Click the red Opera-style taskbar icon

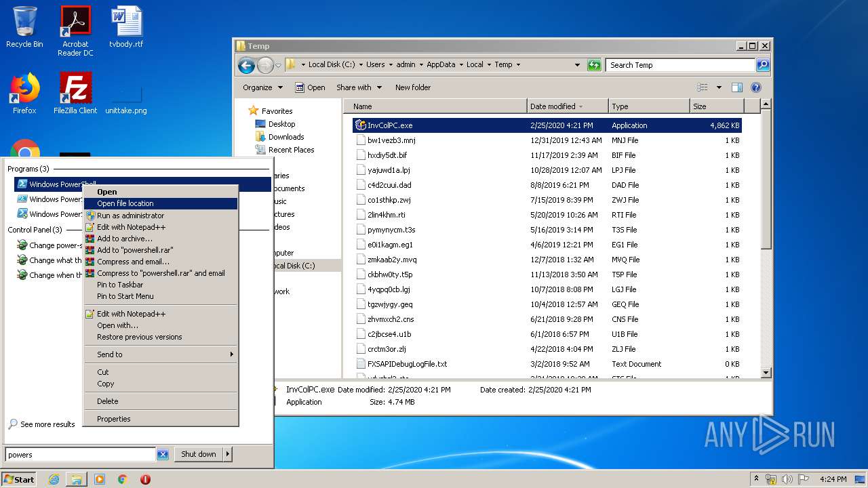tap(145, 479)
